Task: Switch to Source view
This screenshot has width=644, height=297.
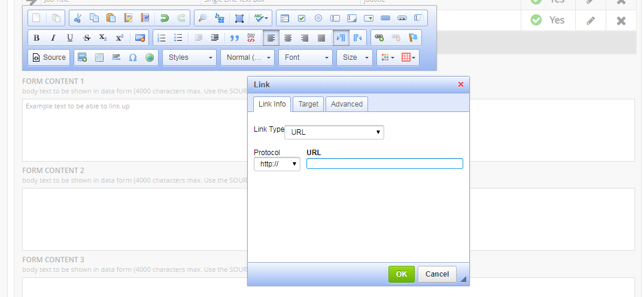Action: (49, 57)
